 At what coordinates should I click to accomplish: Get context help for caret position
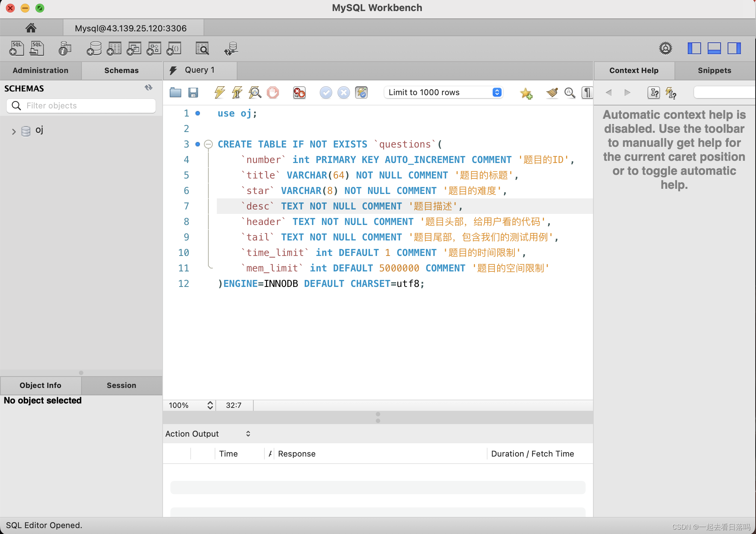tap(653, 93)
